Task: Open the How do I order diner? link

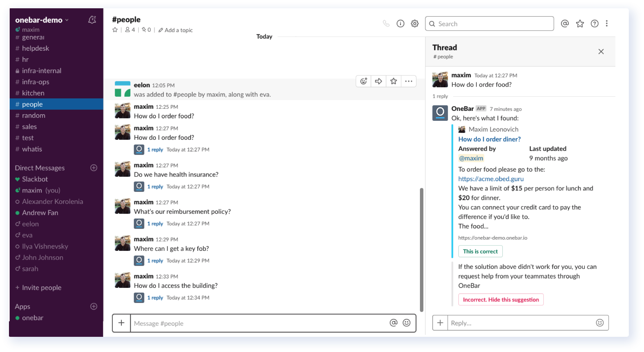Action: (489, 139)
